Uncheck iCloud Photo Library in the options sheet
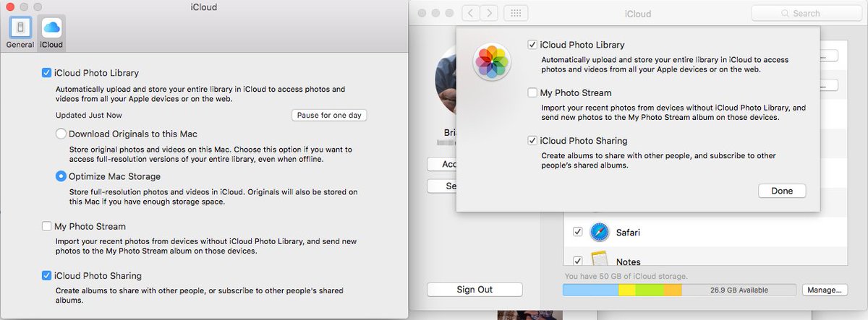The height and width of the screenshot is (320, 868). pyautogui.click(x=532, y=45)
